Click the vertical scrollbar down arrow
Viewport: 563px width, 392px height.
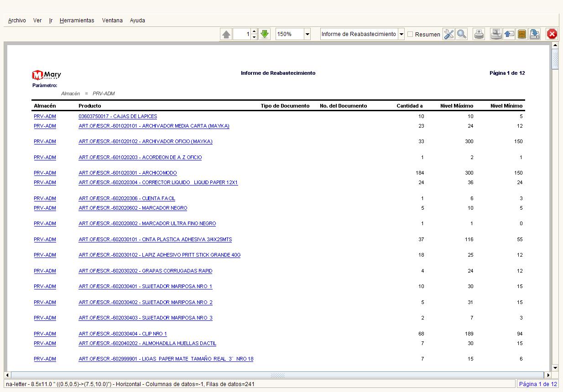(x=555, y=368)
